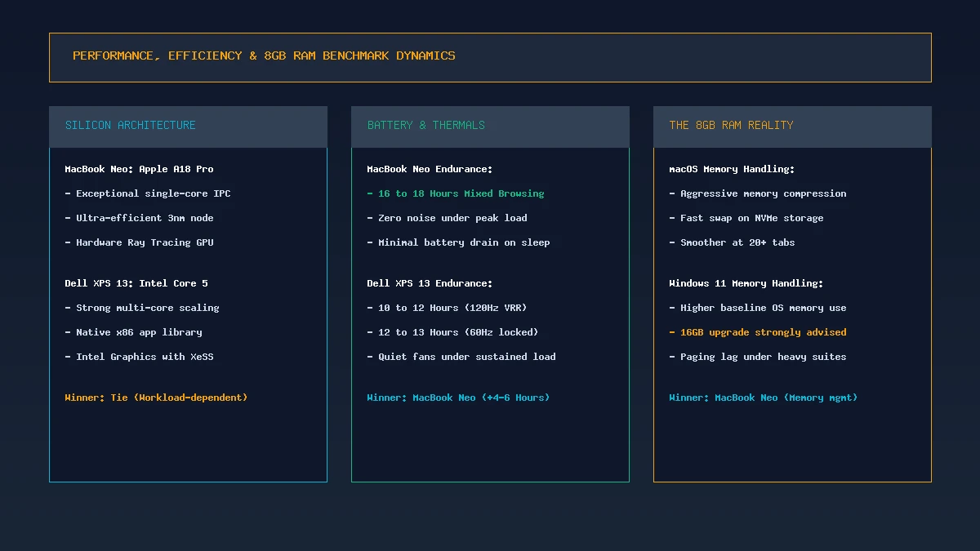The image size is (980, 551).
Task: Click 'Intel Graphics with XeSS' line
Action: [139, 357]
